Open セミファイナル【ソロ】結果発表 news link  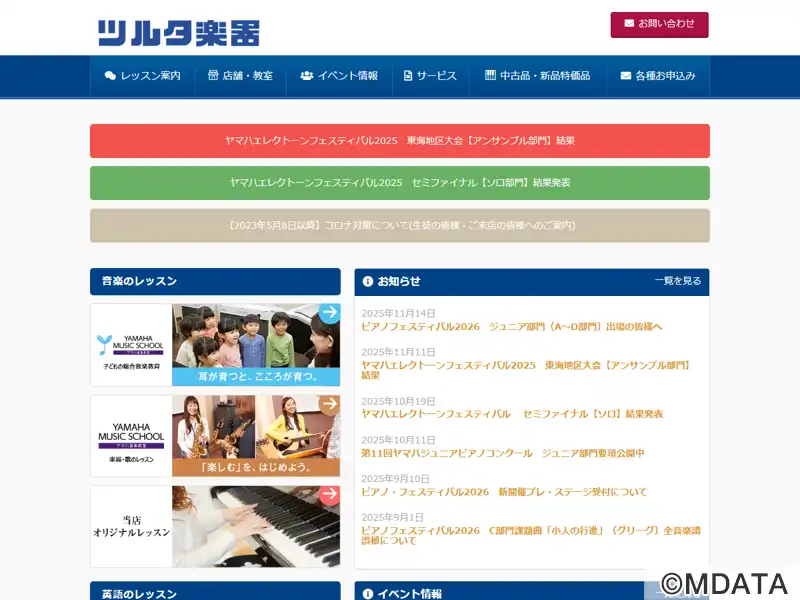(512, 414)
